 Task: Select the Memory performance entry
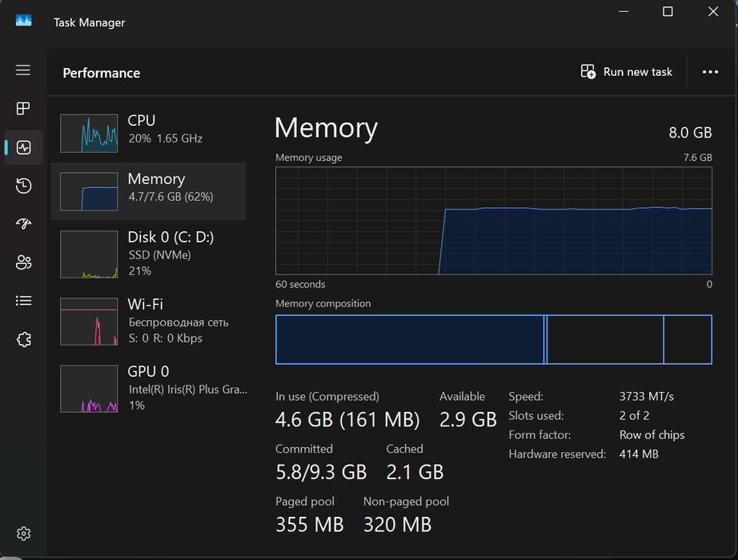148,191
